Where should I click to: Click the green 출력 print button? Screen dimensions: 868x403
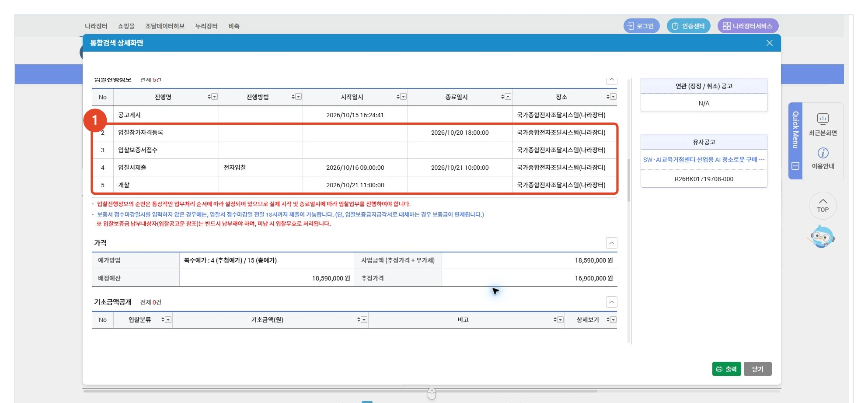[726, 369]
